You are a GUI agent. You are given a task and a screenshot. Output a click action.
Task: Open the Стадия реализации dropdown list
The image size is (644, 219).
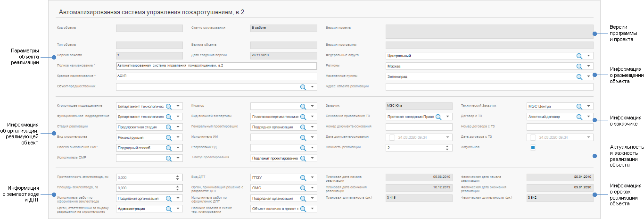pos(178,127)
